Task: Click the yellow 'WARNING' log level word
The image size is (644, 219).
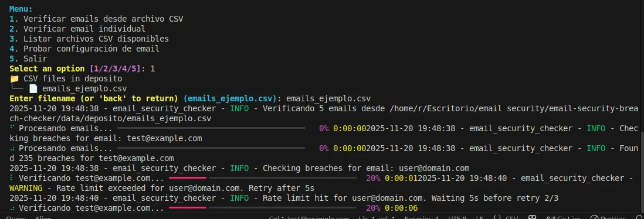Action: (26, 188)
